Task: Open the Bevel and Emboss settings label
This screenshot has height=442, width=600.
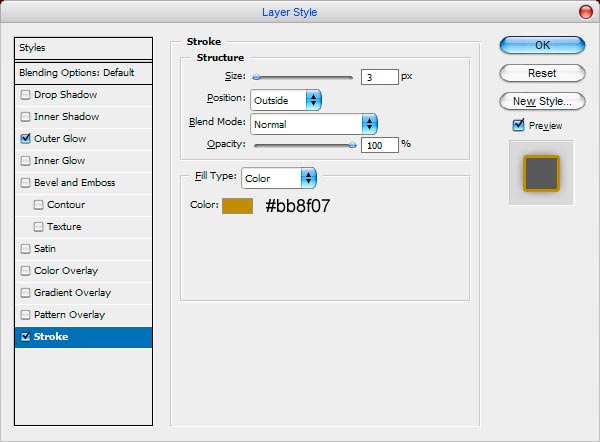Action: (x=75, y=183)
